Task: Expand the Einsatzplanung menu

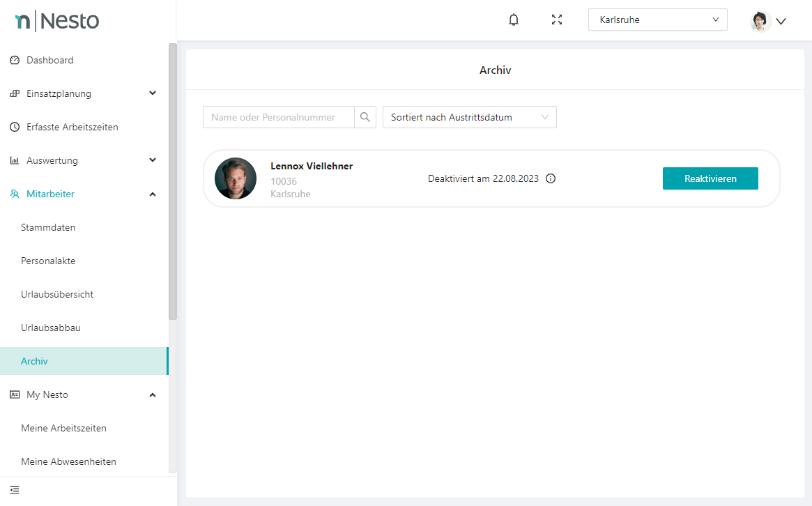Action: pos(153,93)
